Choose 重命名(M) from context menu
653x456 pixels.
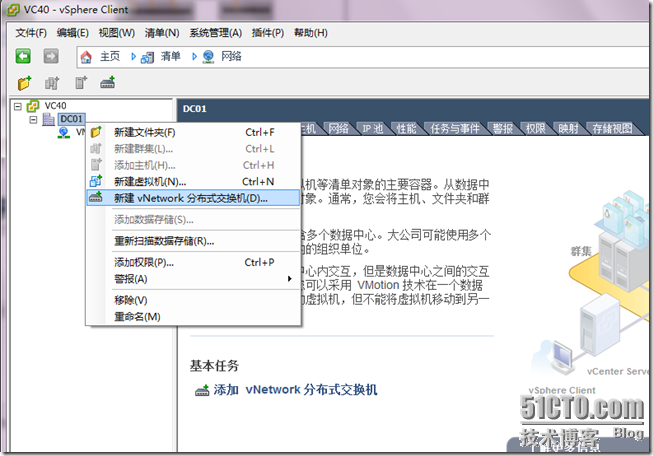[193, 316]
